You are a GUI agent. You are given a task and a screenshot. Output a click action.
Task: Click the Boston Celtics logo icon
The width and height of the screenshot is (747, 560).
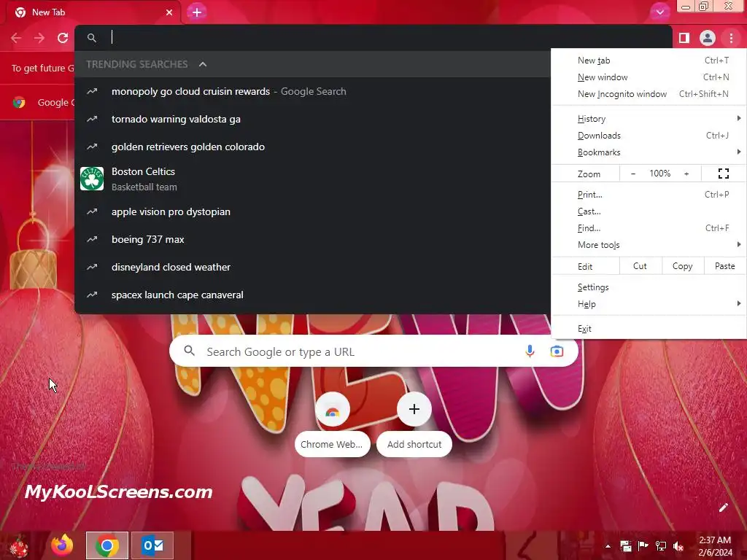tap(92, 179)
